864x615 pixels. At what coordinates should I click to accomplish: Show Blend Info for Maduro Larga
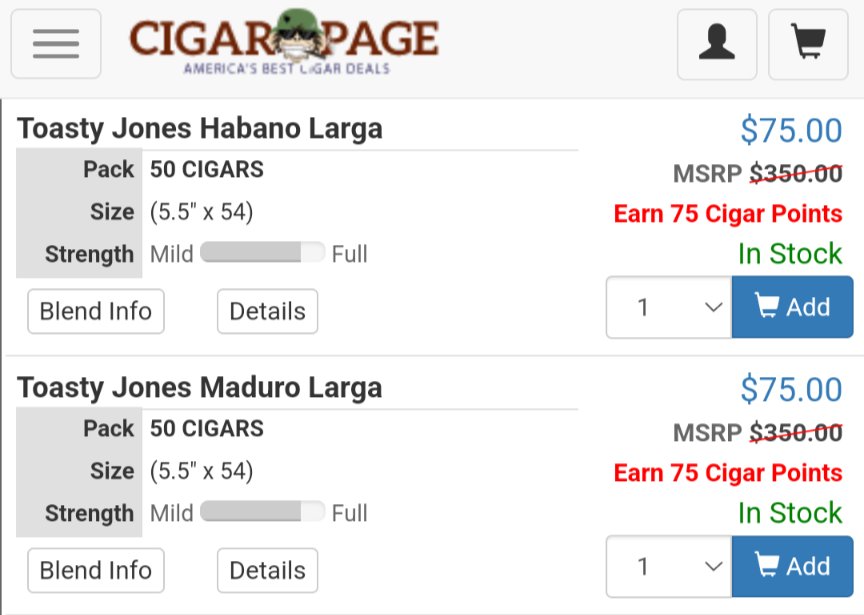pyautogui.click(x=96, y=570)
